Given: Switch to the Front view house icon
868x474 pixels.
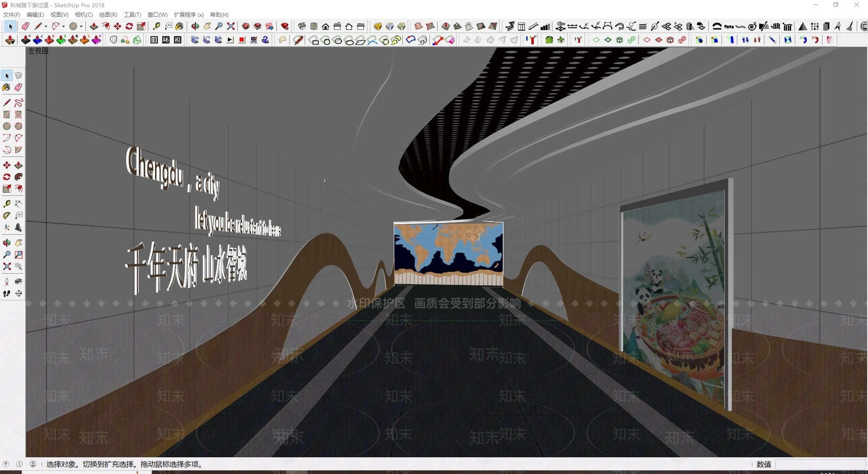Looking at the screenshot, I should tap(325, 26).
